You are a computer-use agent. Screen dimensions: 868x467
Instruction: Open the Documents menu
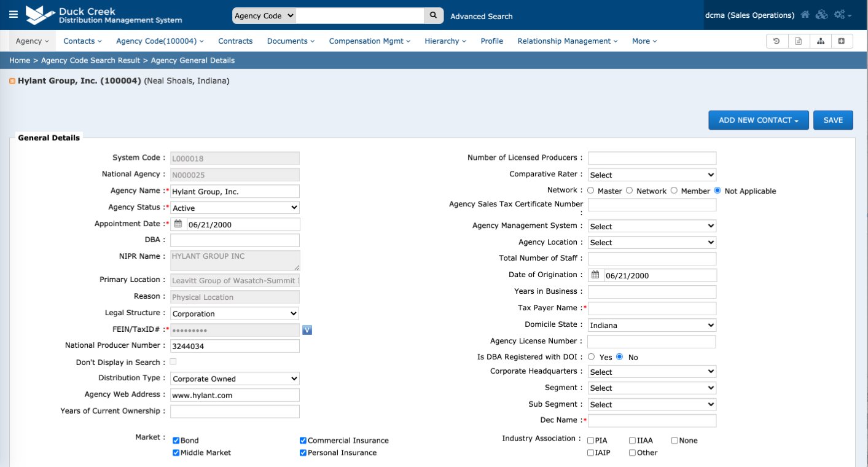point(291,41)
